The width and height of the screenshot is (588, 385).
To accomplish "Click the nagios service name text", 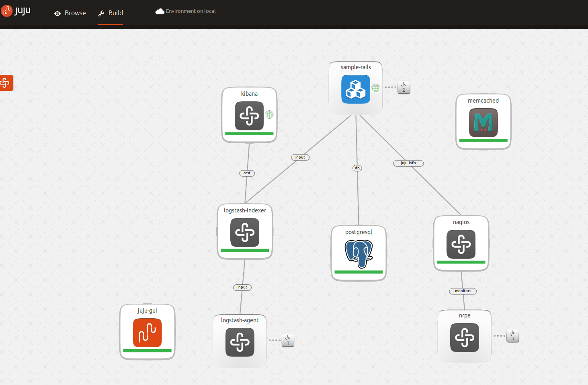I will [461, 222].
